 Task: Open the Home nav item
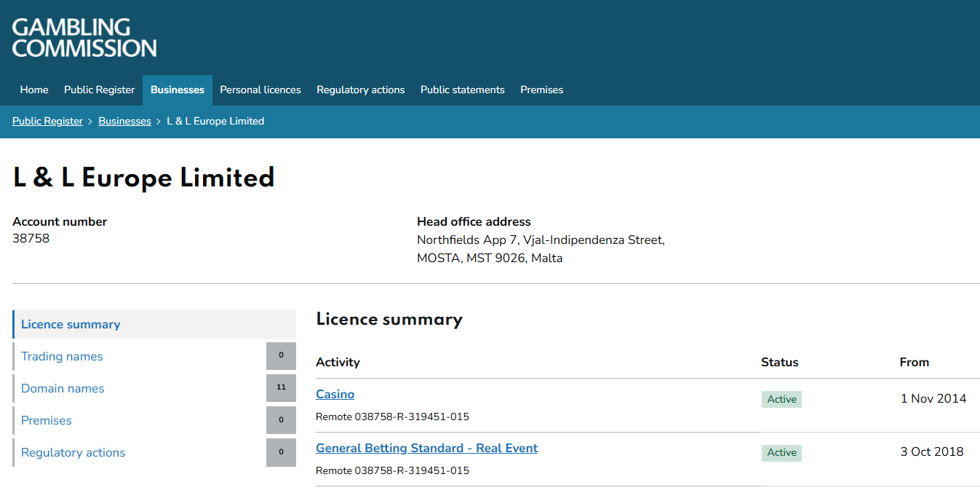34,90
